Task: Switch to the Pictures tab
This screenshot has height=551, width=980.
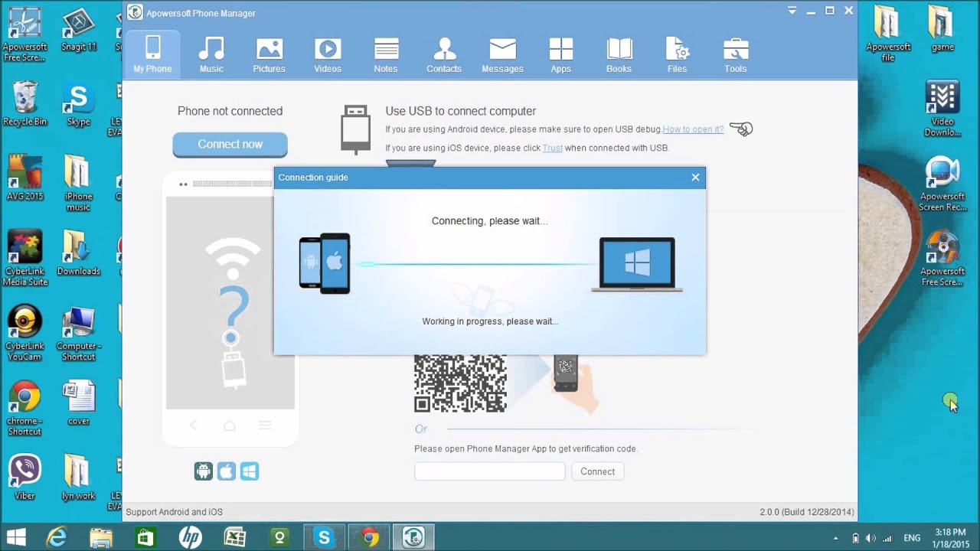Action: pos(269,54)
